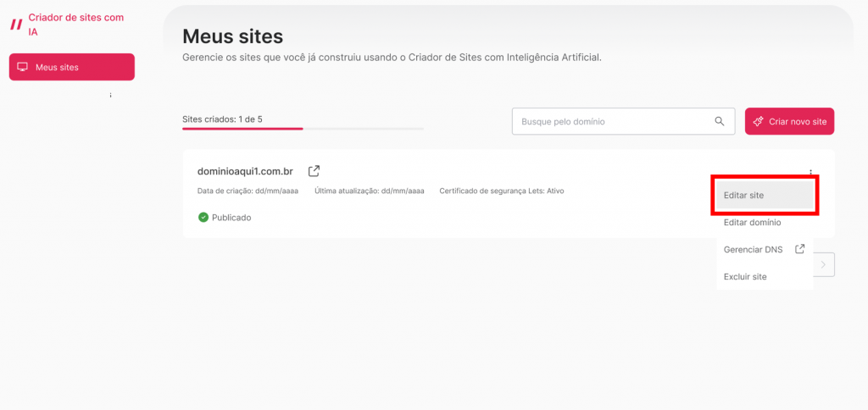The width and height of the screenshot is (868, 410).
Task: Click the Certificado de segurança Lets: Ativo text
Action: point(502,191)
